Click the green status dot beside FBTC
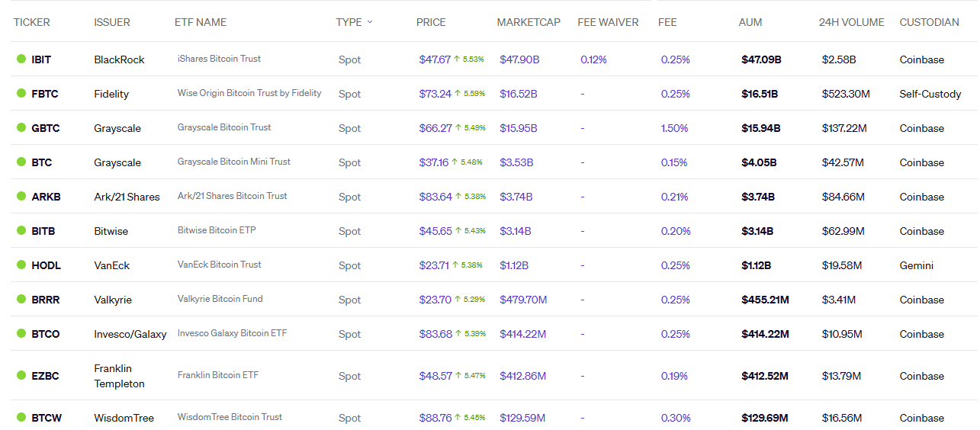 coord(21,94)
